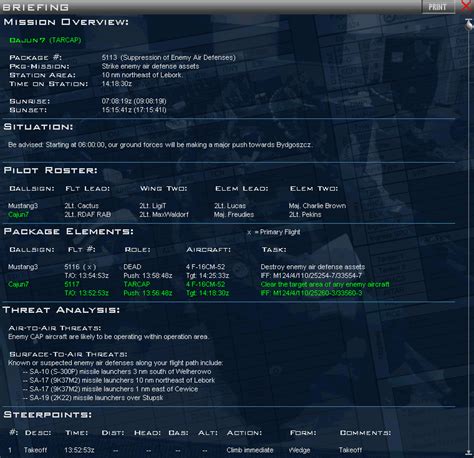474x458 pixels.
Task: Click Mustang3 in Package Elements
Action: 23,267
